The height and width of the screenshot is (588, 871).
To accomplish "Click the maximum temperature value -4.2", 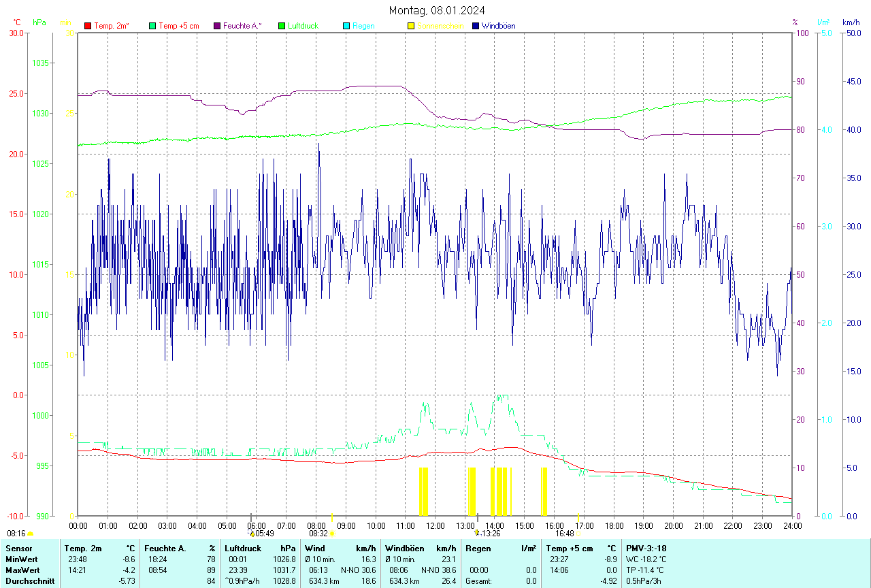I will point(129,570).
